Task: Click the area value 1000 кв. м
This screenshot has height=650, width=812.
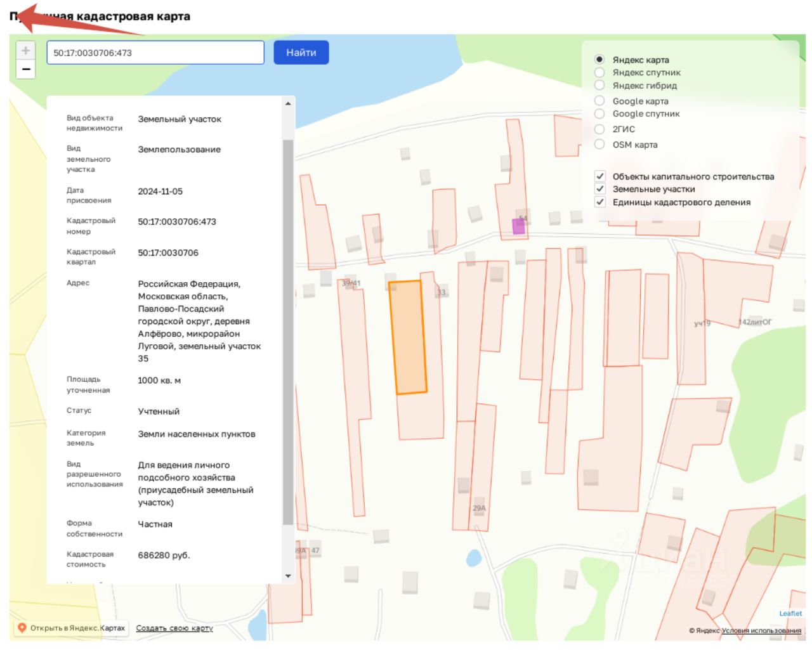Action: [x=159, y=380]
